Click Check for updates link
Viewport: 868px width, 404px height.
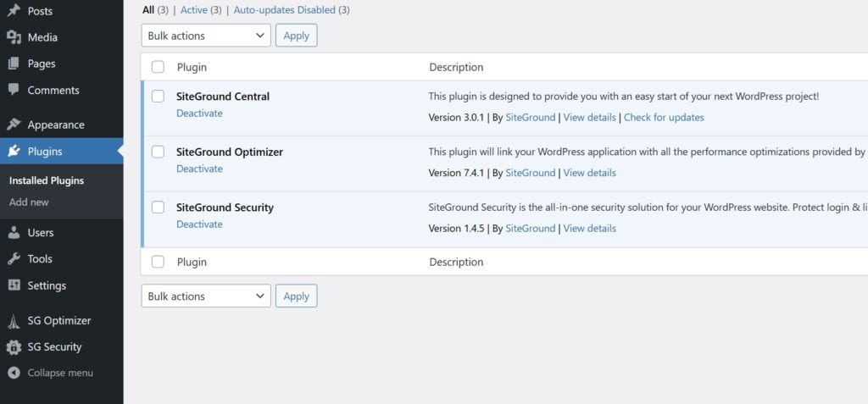[x=664, y=118]
